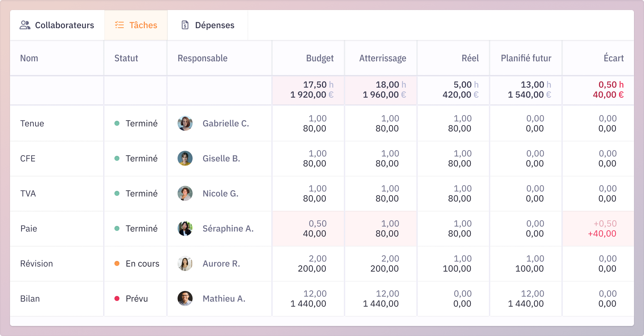Click Gabrielle C.'s avatar
Viewport: 644px width, 336px height.
[x=185, y=123]
